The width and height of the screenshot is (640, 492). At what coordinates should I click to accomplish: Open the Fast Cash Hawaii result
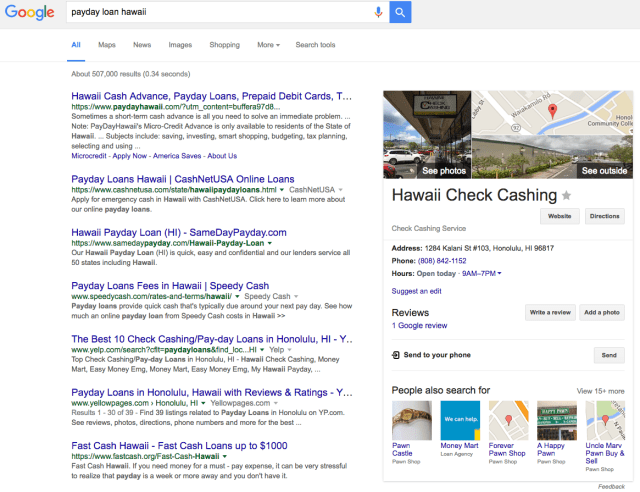(x=179, y=446)
